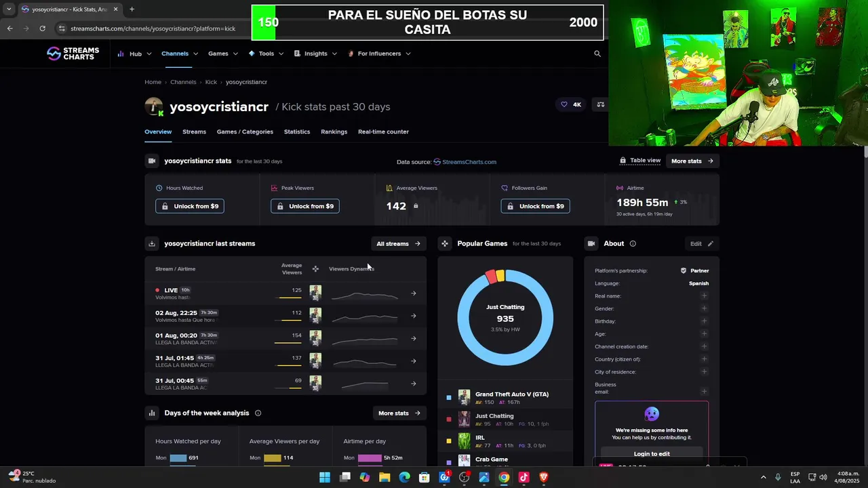Reload the page with browser refresh icon
Viewport: 868px width, 488px height.
[42, 28]
